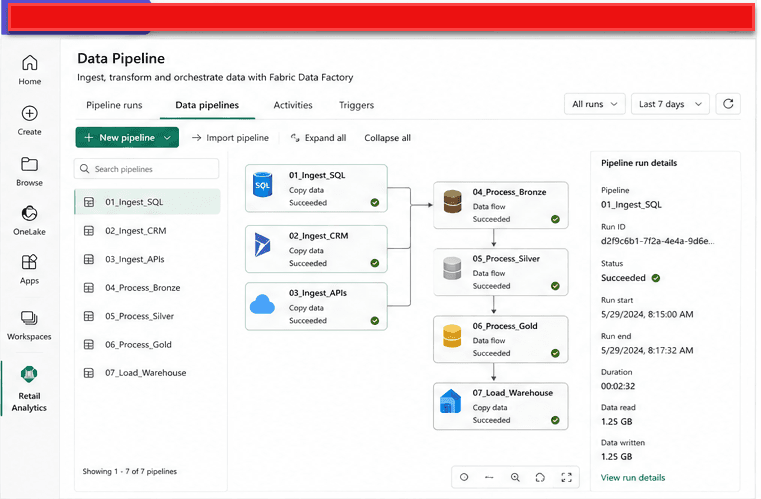Click Collapse all

pos(387,138)
